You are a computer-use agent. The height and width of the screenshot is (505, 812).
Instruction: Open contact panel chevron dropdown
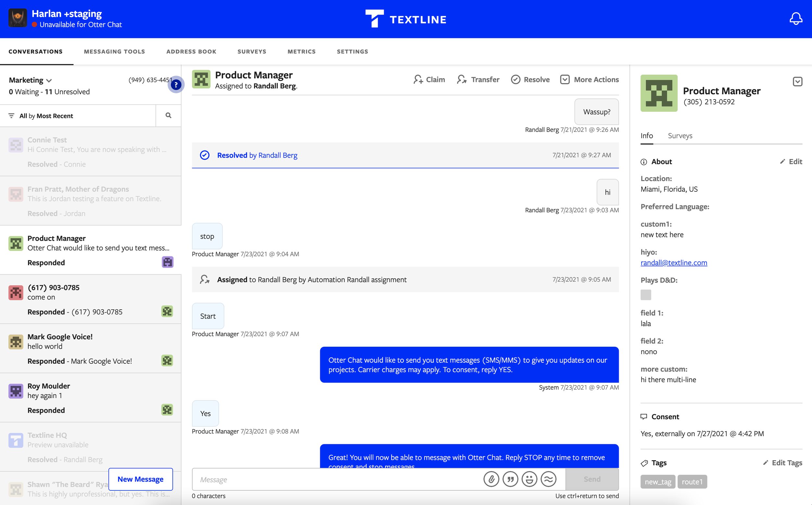(x=797, y=82)
